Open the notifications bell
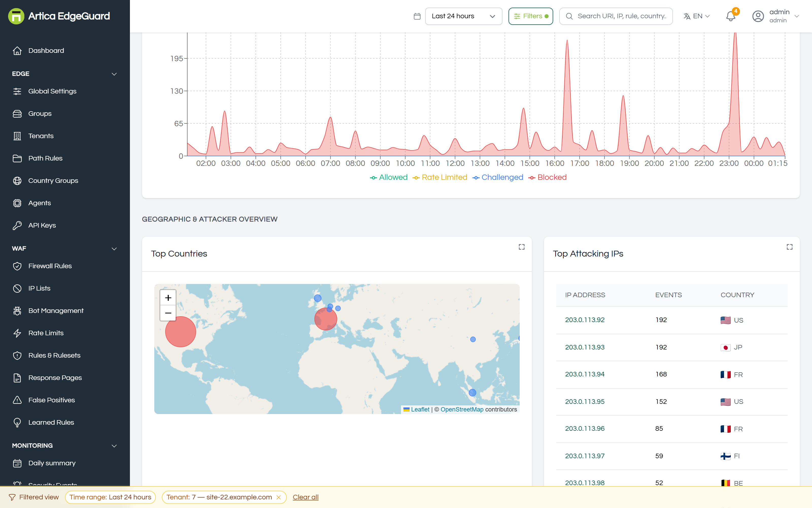The image size is (812, 508). point(731,16)
